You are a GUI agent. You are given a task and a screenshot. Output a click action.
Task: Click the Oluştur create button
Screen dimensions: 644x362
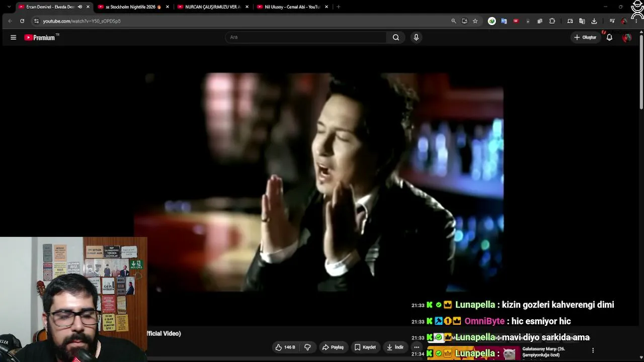[585, 37]
